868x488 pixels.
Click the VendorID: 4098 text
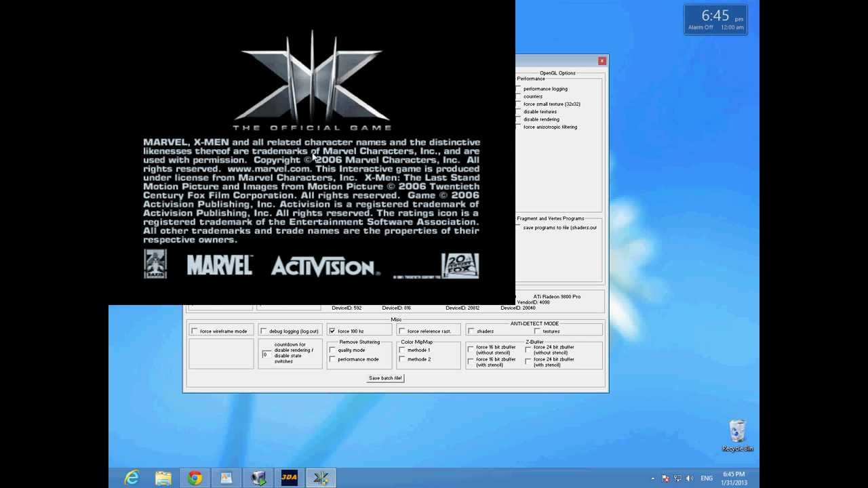[533, 302]
